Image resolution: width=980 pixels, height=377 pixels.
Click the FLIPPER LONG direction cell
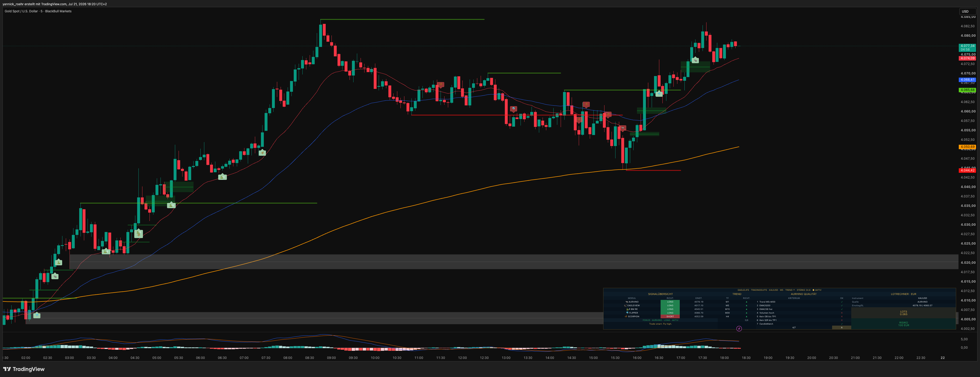click(x=670, y=313)
